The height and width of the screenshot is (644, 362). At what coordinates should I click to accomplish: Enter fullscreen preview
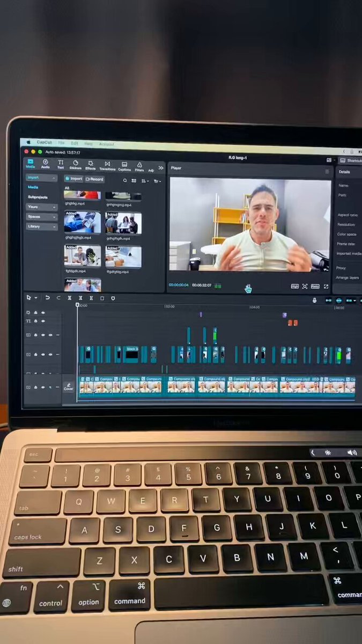tap(326, 287)
